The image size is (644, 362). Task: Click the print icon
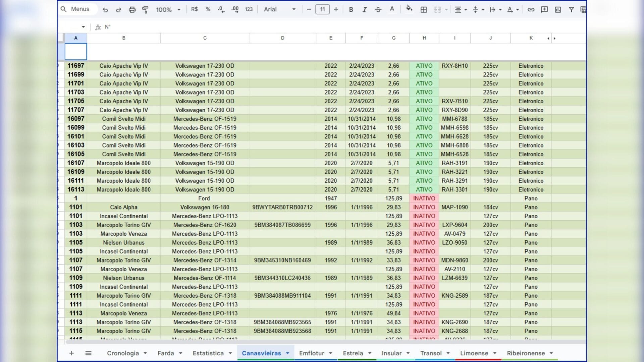point(132,10)
